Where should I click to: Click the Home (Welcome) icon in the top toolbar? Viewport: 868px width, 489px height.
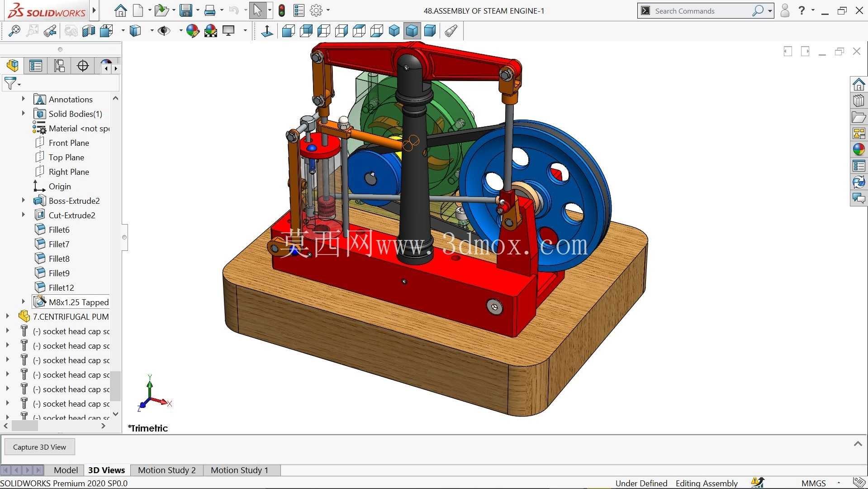120,10
